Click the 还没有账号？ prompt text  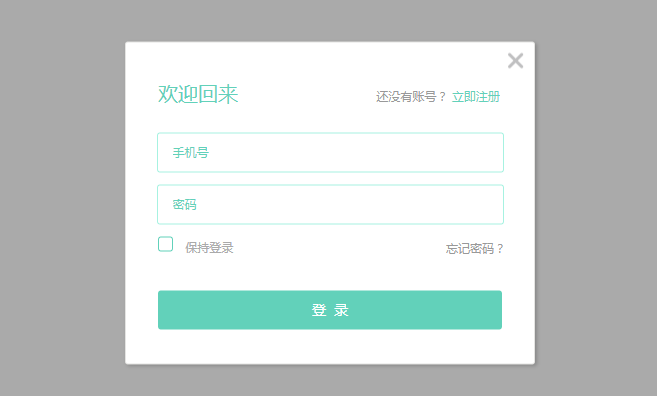pos(411,97)
